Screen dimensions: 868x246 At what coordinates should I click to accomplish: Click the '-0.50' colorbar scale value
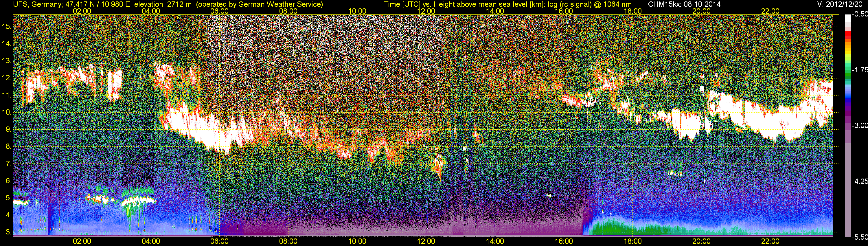860,14
